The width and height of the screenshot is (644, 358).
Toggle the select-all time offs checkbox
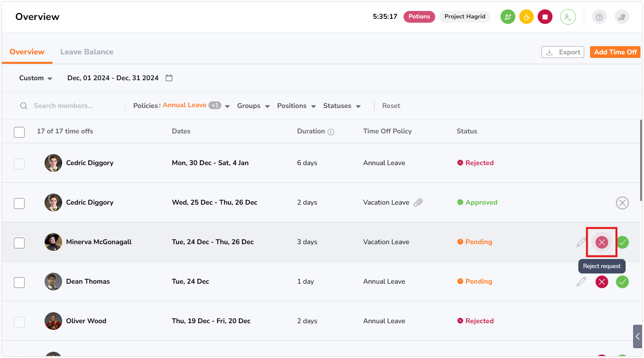(19, 132)
